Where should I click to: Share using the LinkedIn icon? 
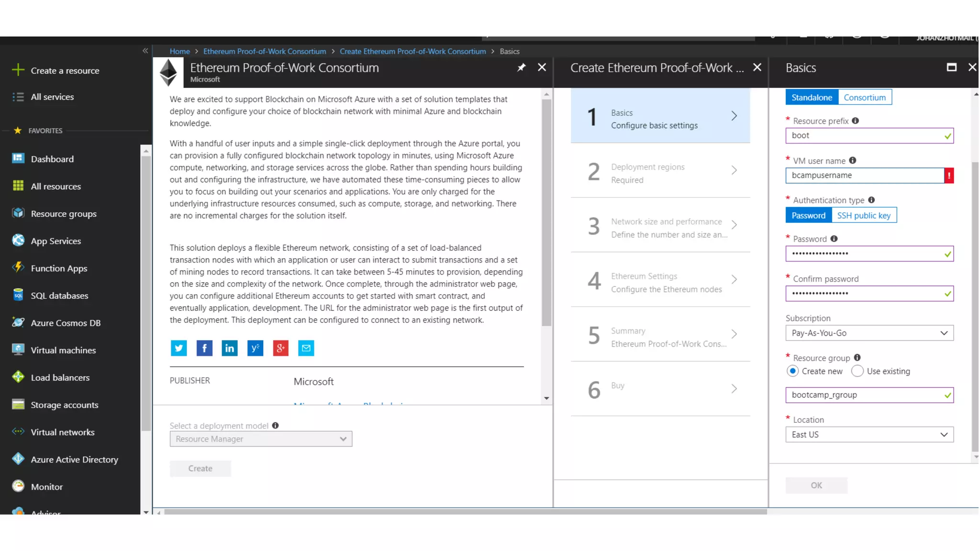tap(230, 348)
